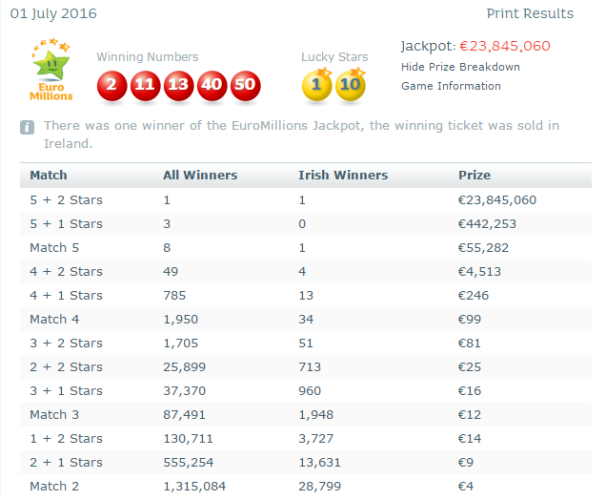
Task: Select the red winning ball 50
Action: click(245, 85)
